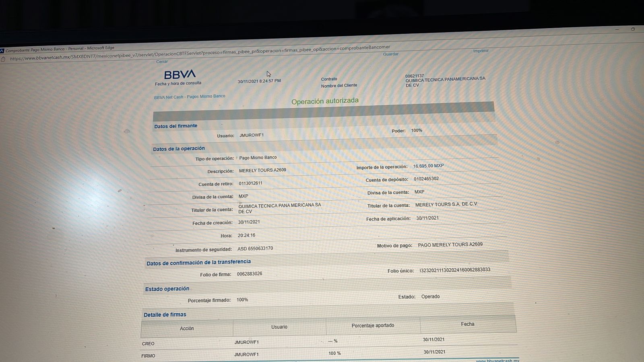Click the FIRMO row action cell
This screenshot has height=362, width=644.
[148, 356]
